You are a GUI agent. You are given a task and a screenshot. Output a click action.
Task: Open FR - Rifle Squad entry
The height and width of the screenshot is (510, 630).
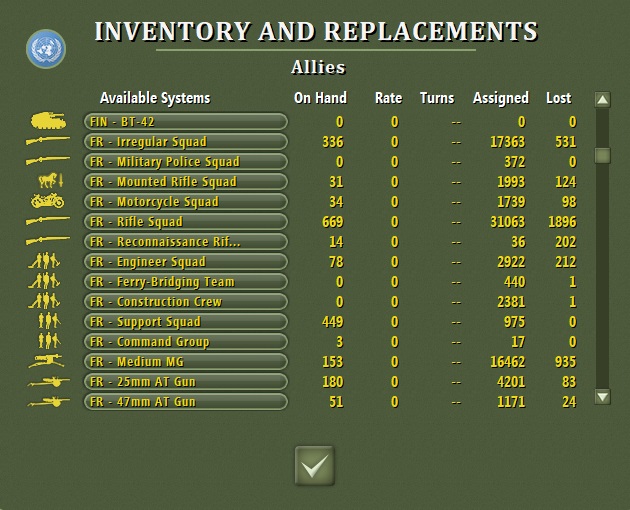click(186, 221)
